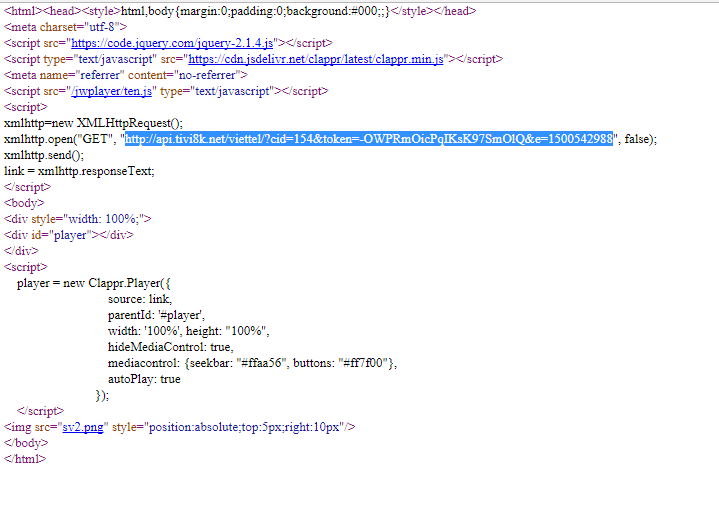The width and height of the screenshot is (719, 532).
Task: Click the closing </html> tag
Action: click(x=25, y=459)
